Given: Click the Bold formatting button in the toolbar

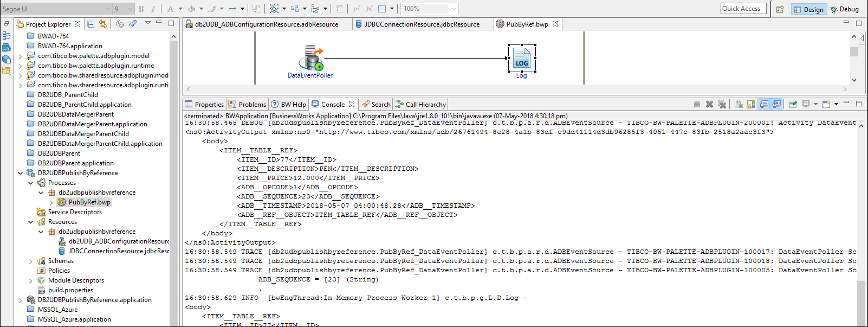Looking at the screenshot, I should [141, 9].
